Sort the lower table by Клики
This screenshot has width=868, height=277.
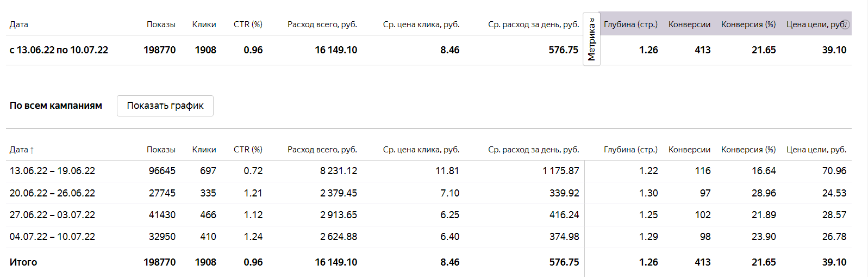click(x=204, y=150)
